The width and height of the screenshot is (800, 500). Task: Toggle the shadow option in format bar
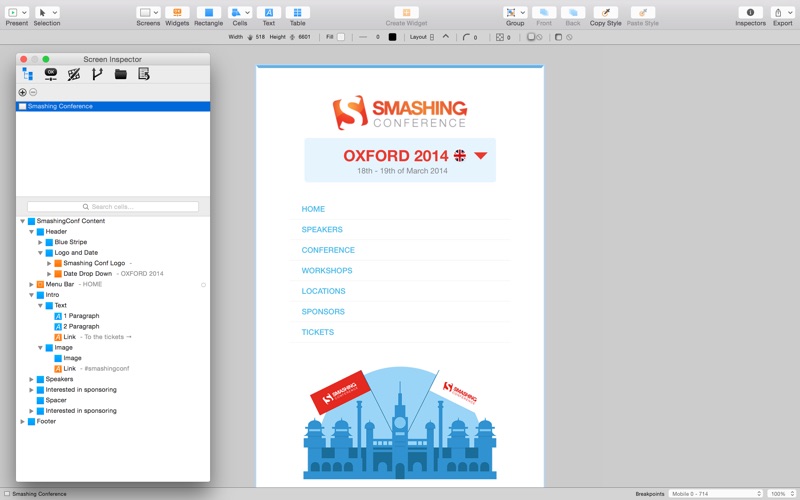click(x=531, y=37)
